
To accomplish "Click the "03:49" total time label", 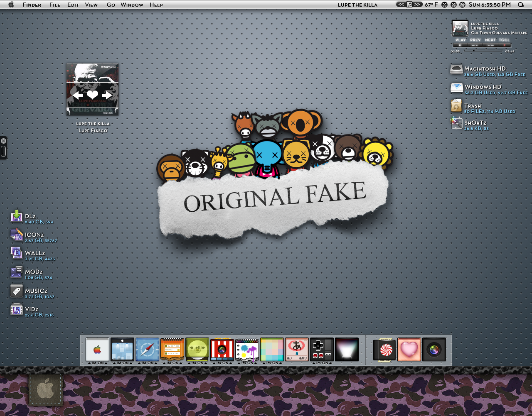I will point(510,51).
